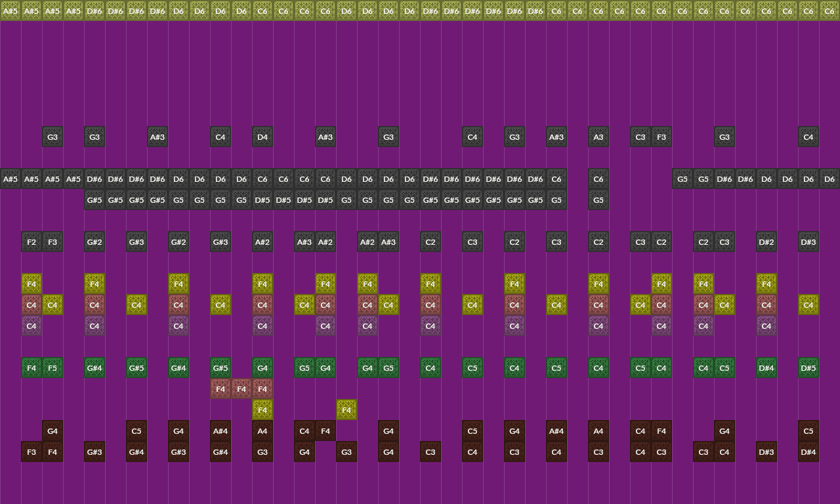Click the dark gray D4 note block
This screenshot has height=504, width=840.
262,137
